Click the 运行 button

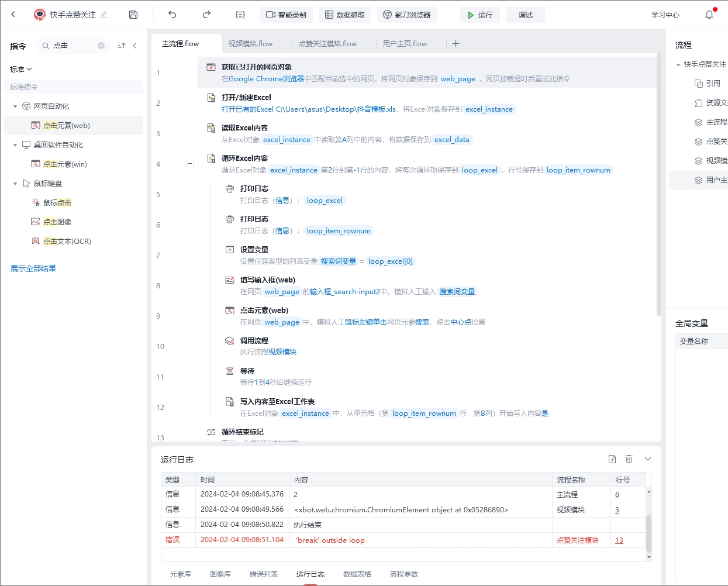(479, 15)
